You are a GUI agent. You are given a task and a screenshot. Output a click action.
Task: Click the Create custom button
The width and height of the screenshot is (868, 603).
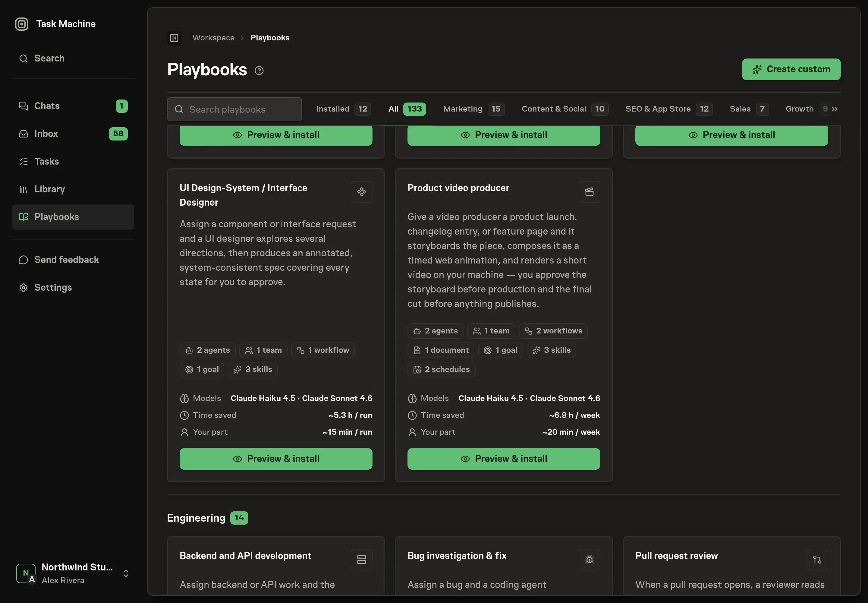coord(791,69)
